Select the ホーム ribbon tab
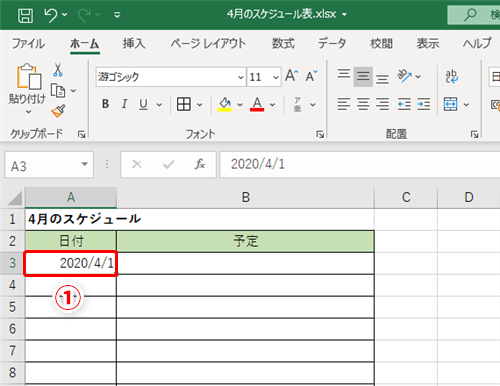Screen dimensions: 500x386 pos(85,44)
